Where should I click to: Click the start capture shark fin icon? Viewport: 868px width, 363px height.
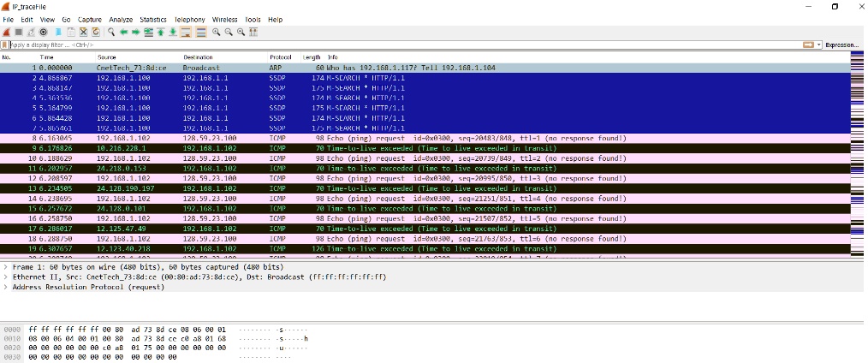[7, 32]
